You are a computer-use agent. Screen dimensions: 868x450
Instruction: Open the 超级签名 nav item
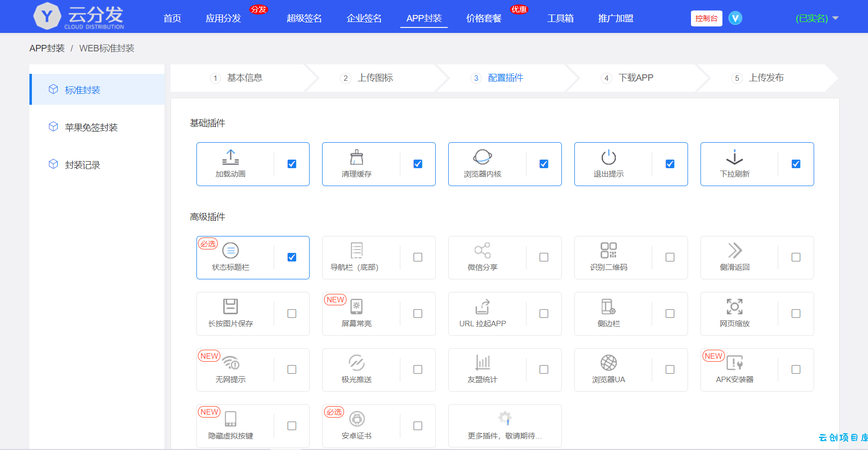(x=304, y=18)
